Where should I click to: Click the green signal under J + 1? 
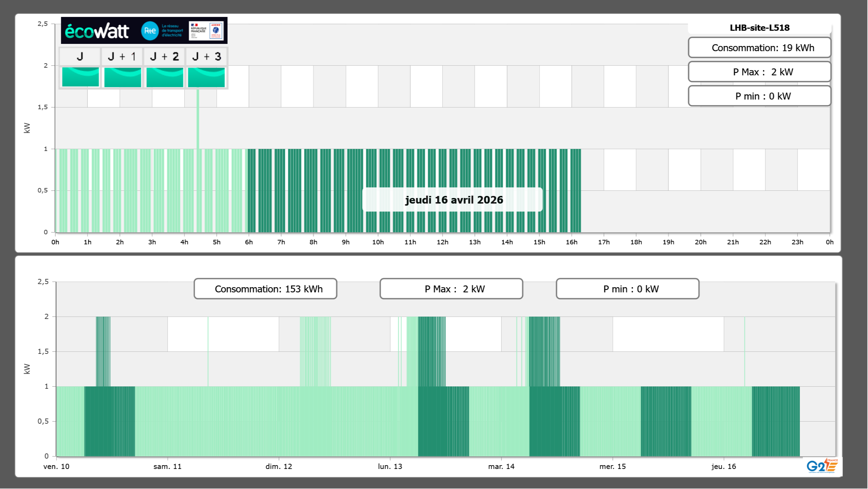pos(122,77)
